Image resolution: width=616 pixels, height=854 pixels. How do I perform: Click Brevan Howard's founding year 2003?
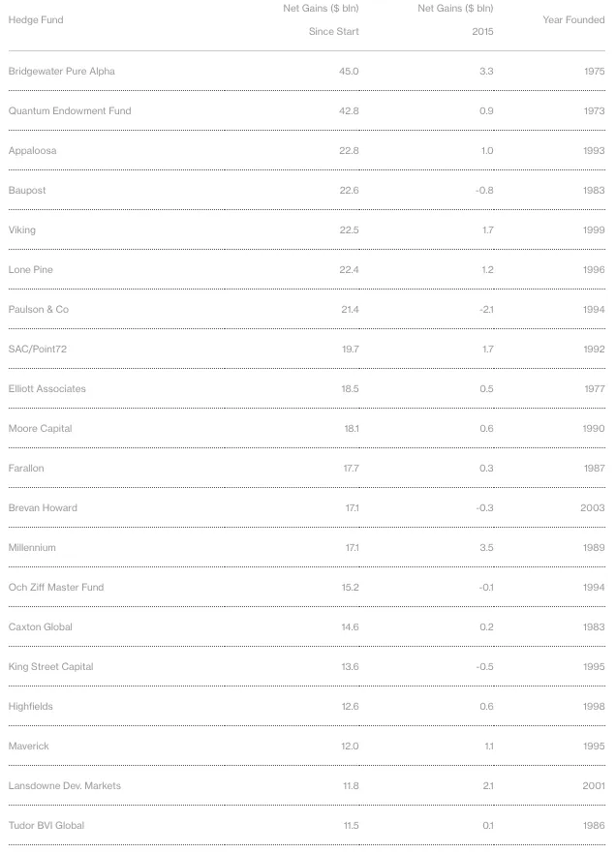pos(592,508)
